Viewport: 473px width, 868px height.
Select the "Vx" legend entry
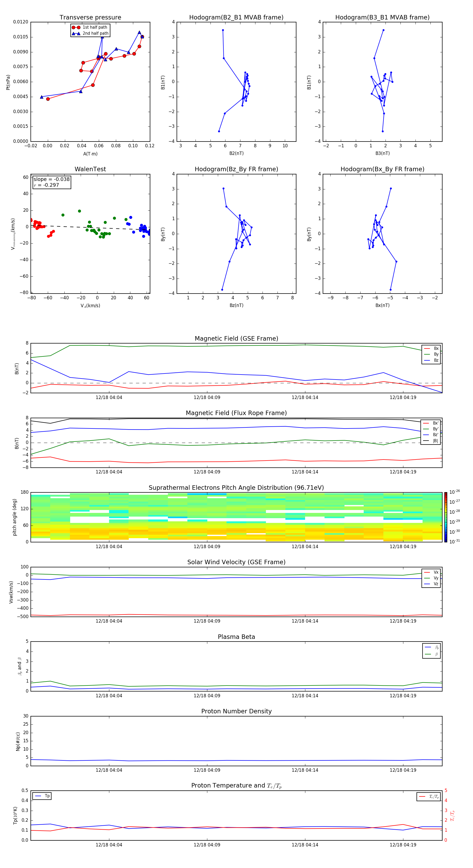(x=431, y=572)
